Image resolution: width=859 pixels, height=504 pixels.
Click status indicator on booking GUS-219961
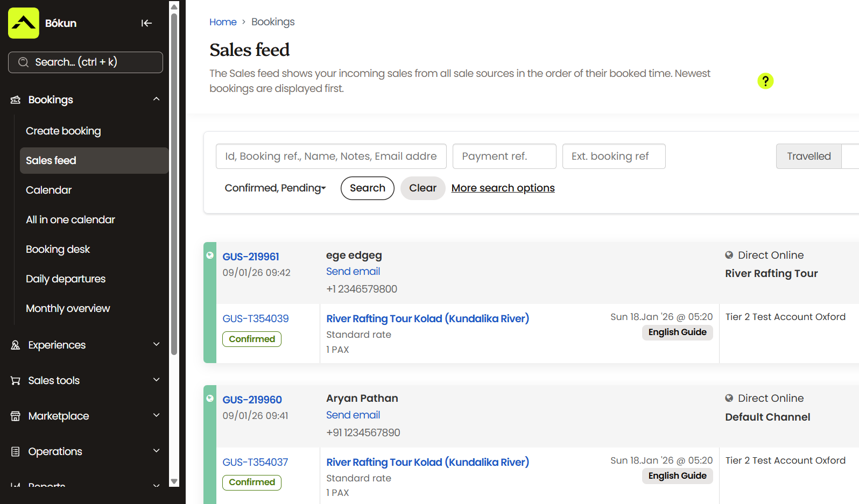(x=210, y=255)
